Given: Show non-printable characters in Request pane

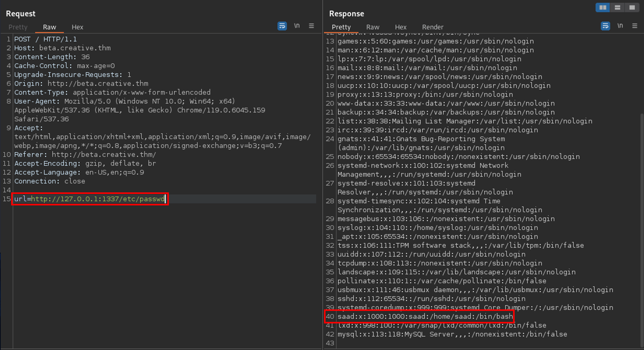Looking at the screenshot, I should (297, 26).
